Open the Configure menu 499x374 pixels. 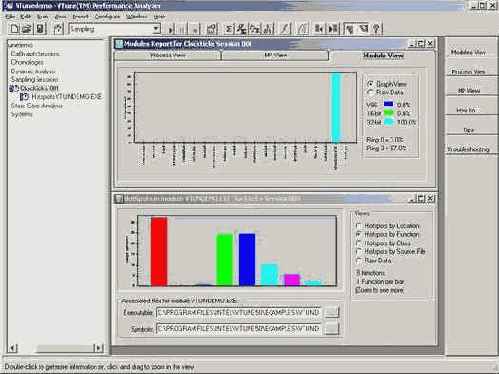point(107,16)
